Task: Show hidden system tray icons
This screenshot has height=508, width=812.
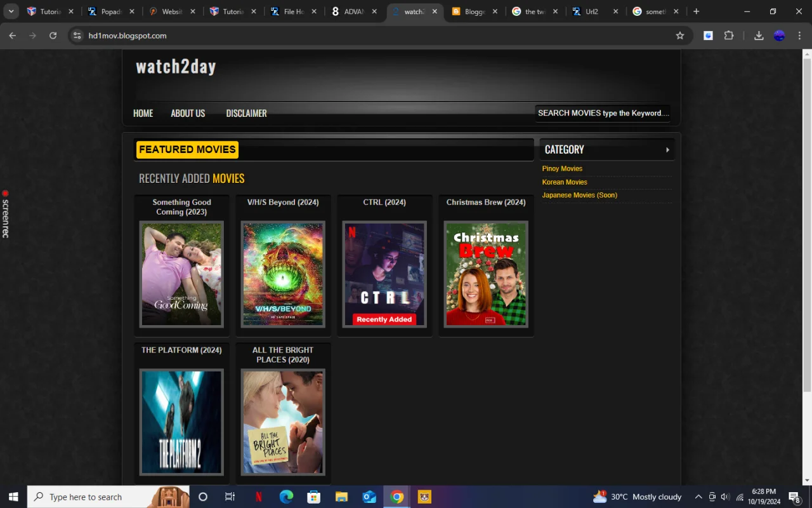Action: click(698, 497)
